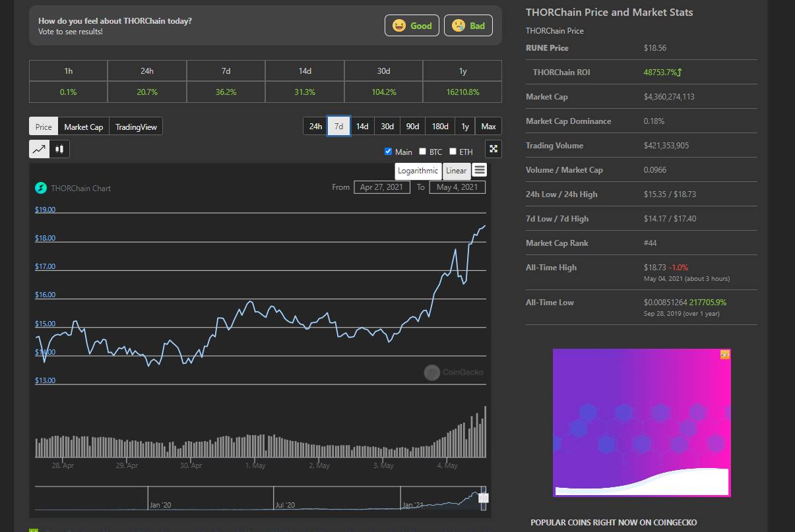Click the Trading Volume value $421,353,905
Screen dimensions: 795x532
[666, 146]
